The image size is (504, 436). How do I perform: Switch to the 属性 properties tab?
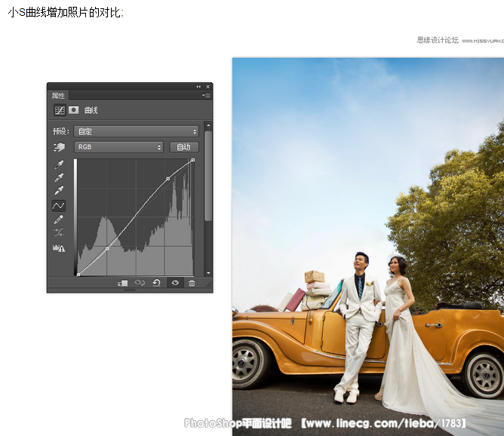point(58,96)
